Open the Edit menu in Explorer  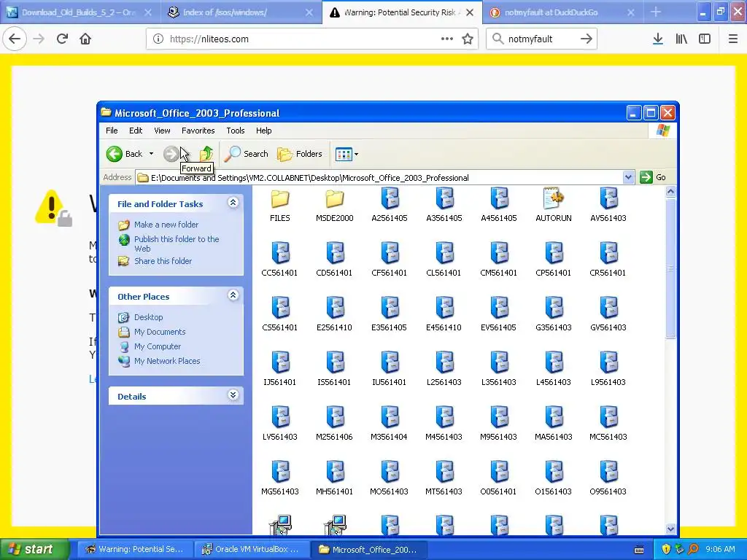tap(136, 131)
